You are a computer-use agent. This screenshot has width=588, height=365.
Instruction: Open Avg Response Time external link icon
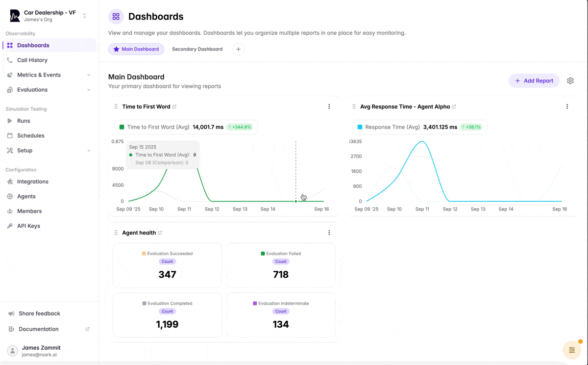tap(454, 106)
